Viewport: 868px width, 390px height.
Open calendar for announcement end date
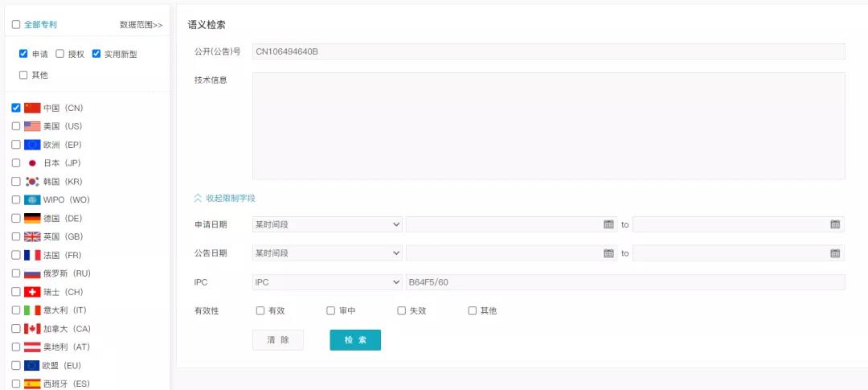pyautogui.click(x=835, y=253)
